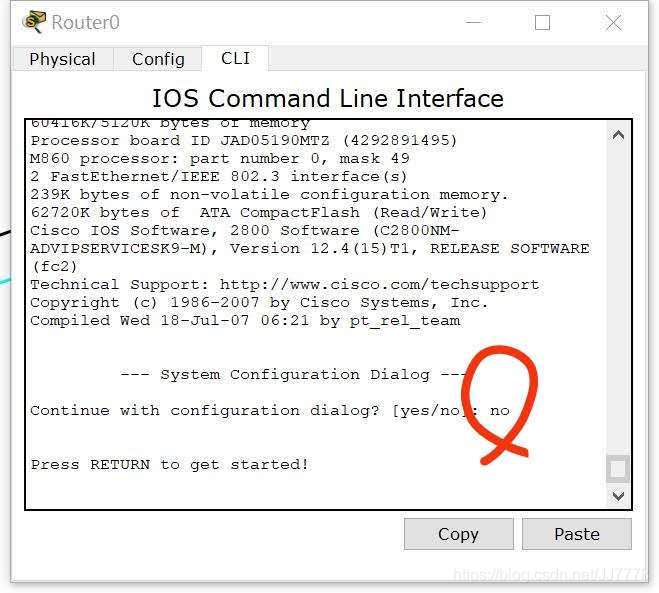Click the 'Technical Support' URL line
Viewport: 659px width, 593px height.
click(285, 285)
